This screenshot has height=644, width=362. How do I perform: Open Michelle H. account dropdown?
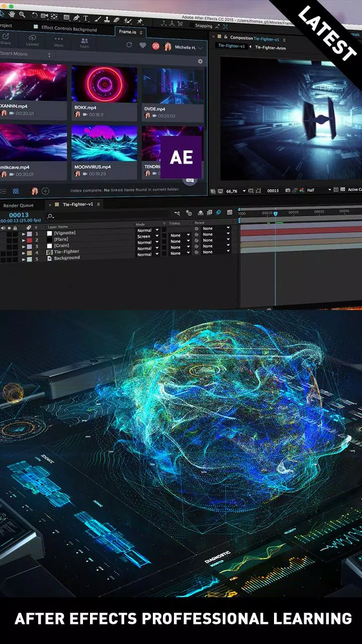[x=188, y=47]
